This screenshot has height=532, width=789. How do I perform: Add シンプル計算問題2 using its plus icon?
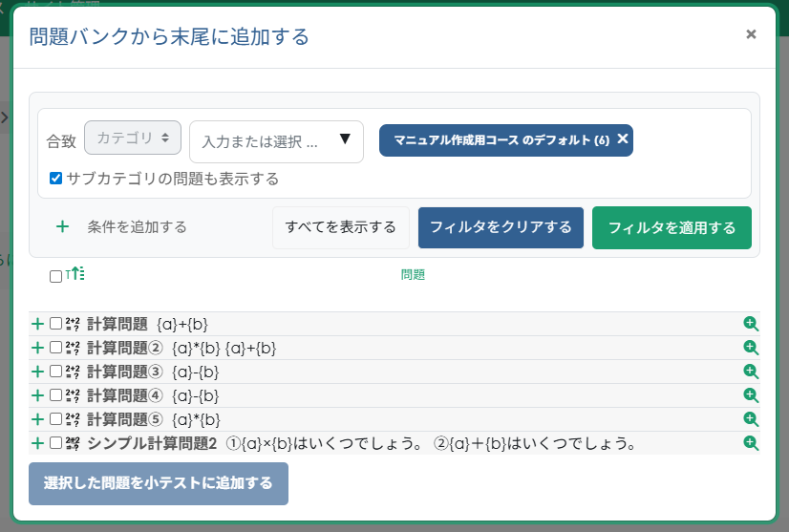(x=37, y=443)
